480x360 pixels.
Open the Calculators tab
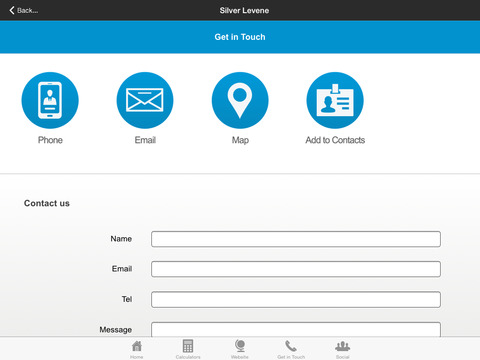click(188, 349)
